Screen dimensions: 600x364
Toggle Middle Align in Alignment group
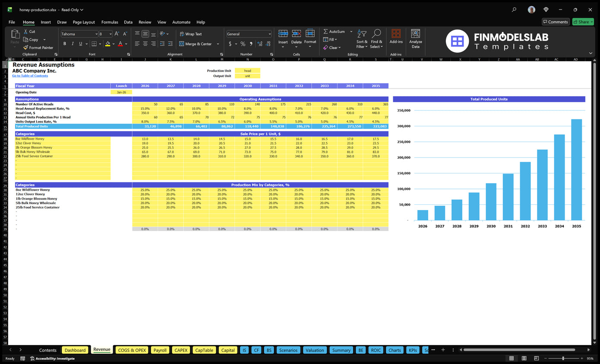pyautogui.click(x=145, y=34)
